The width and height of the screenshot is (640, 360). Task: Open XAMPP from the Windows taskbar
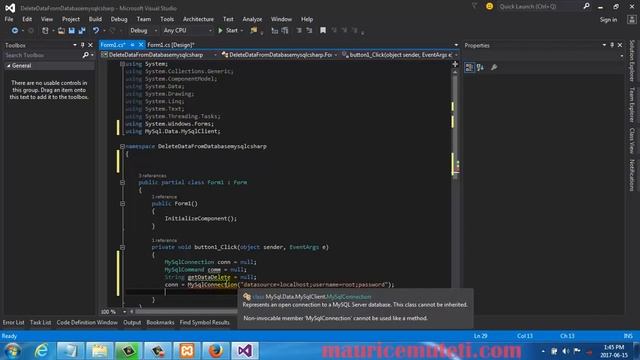187,351
